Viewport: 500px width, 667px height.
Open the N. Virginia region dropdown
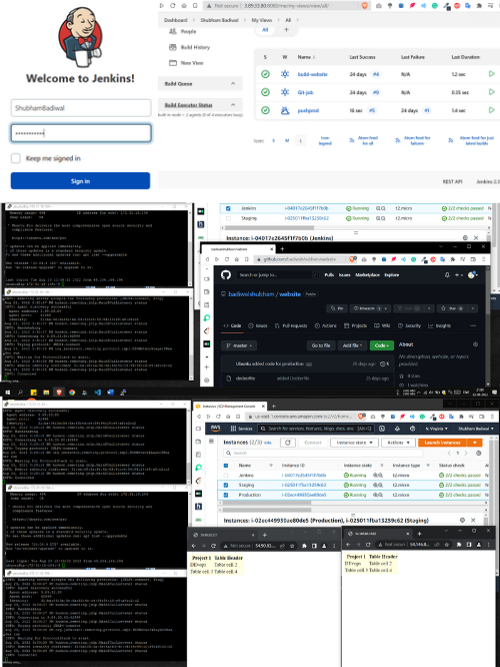(437, 428)
